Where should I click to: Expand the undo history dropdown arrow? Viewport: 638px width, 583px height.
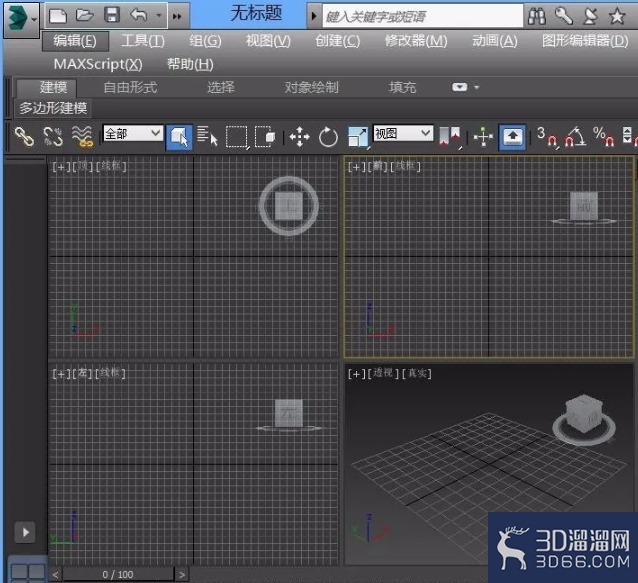(159, 16)
